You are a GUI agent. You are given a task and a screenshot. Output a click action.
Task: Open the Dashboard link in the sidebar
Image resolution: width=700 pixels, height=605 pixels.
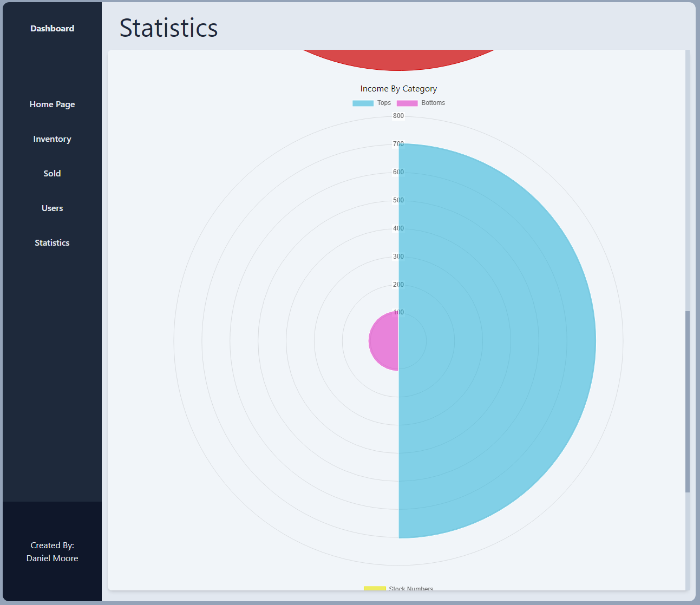tap(52, 29)
